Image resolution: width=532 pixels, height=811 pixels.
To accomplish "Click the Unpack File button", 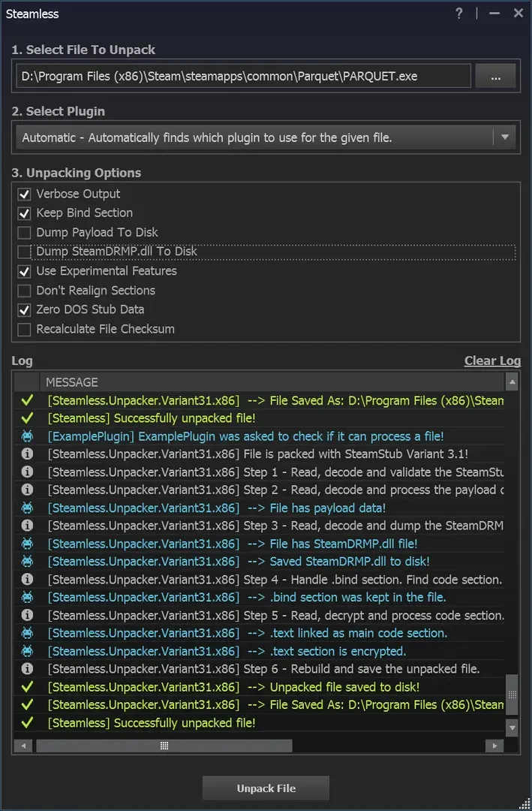I will [266, 788].
